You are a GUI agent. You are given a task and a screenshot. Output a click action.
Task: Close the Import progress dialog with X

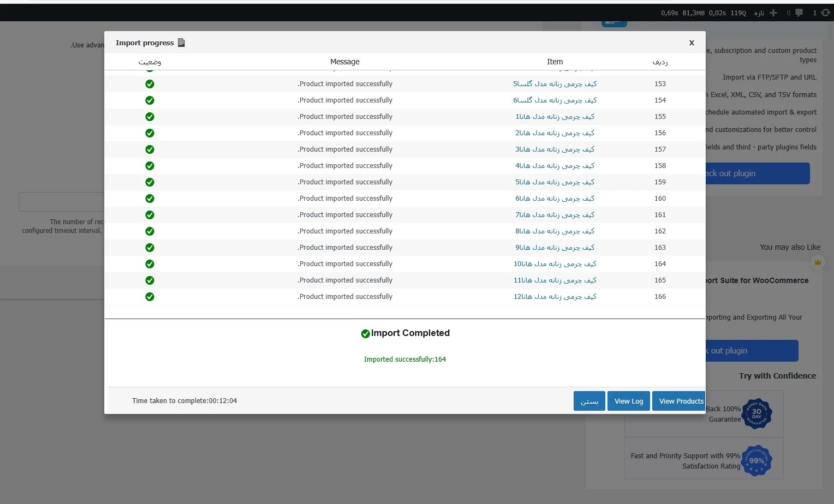pos(692,43)
